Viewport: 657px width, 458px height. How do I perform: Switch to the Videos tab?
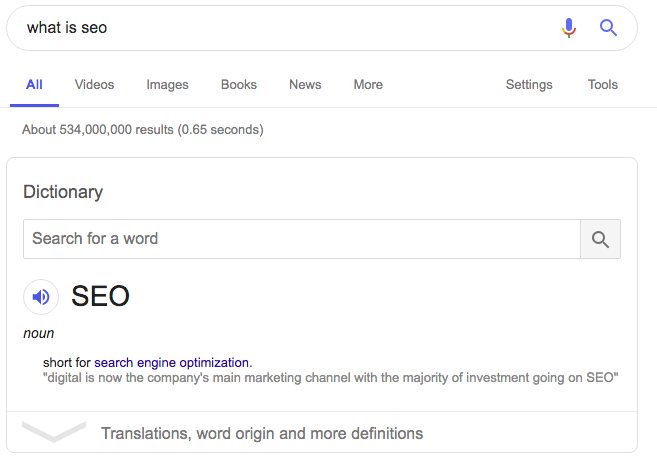(x=94, y=85)
